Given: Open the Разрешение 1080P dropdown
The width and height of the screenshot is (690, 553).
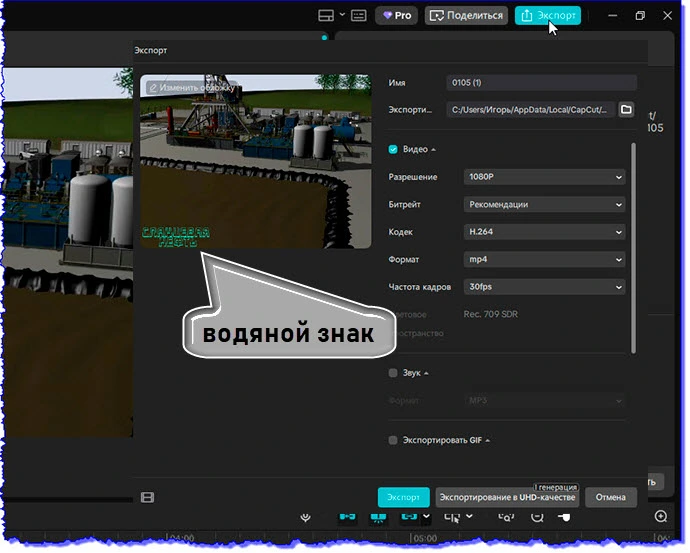Looking at the screenshot, I should [x=545, y=177].
